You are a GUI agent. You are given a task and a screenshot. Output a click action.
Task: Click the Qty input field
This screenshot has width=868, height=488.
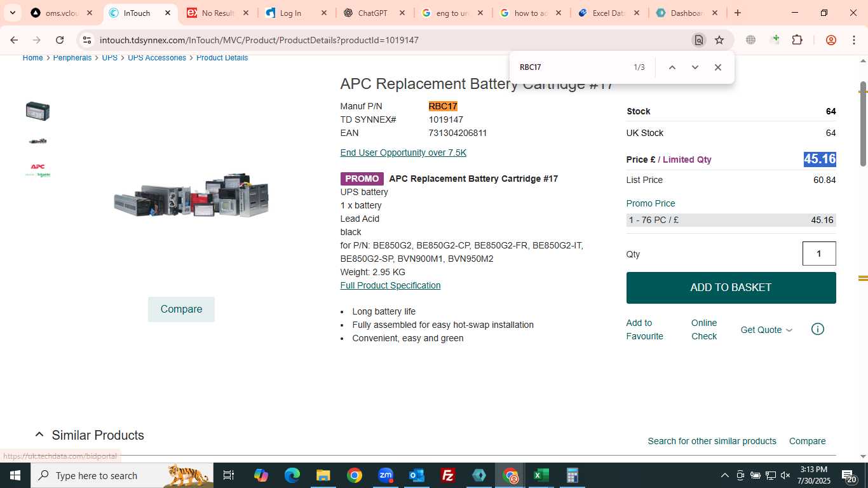tap(819, 254)
